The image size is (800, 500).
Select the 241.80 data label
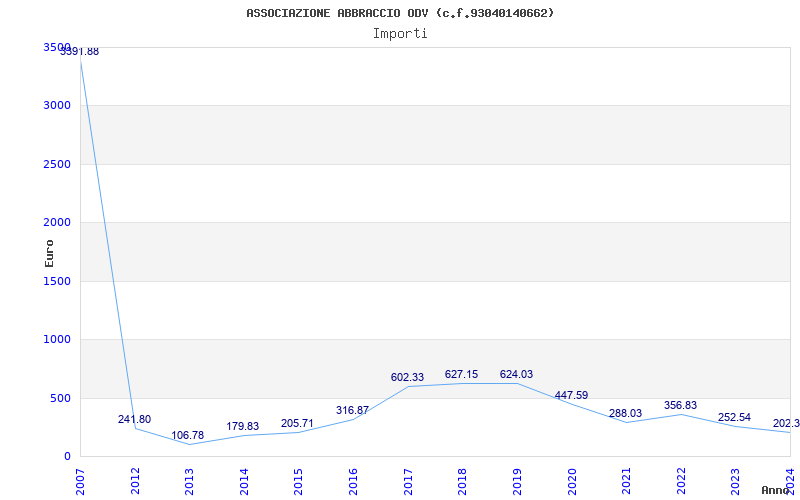[x=134, y=419]
